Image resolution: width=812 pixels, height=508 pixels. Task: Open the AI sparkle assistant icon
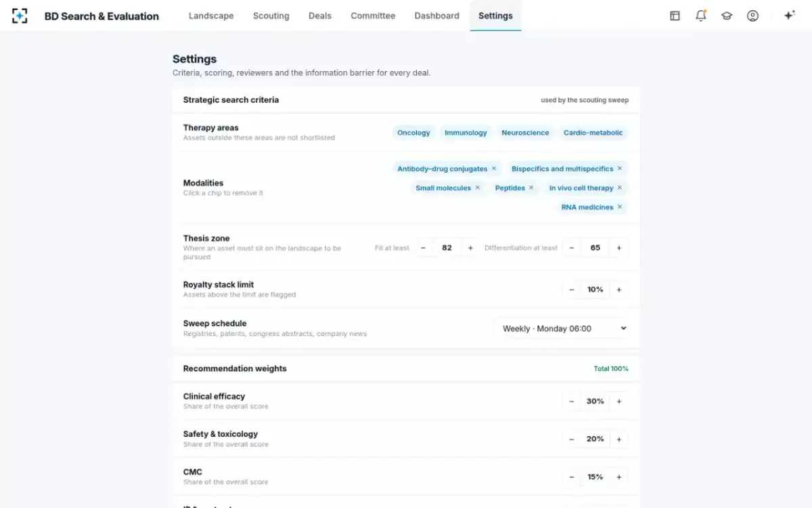tap(789, 16)
